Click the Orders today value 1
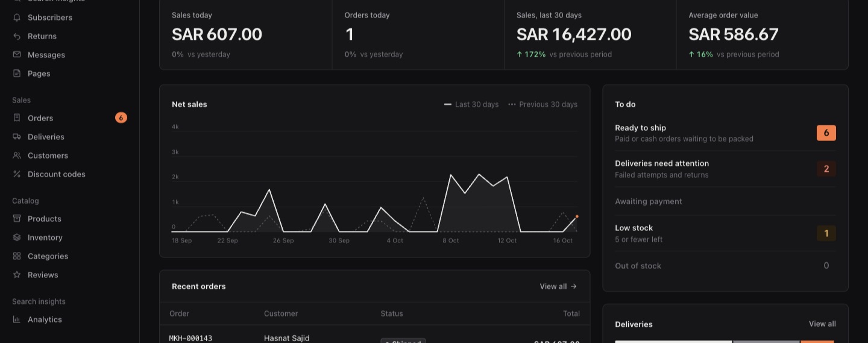Image resolution: width=868 pixels, height=343 pixels. 349,34
